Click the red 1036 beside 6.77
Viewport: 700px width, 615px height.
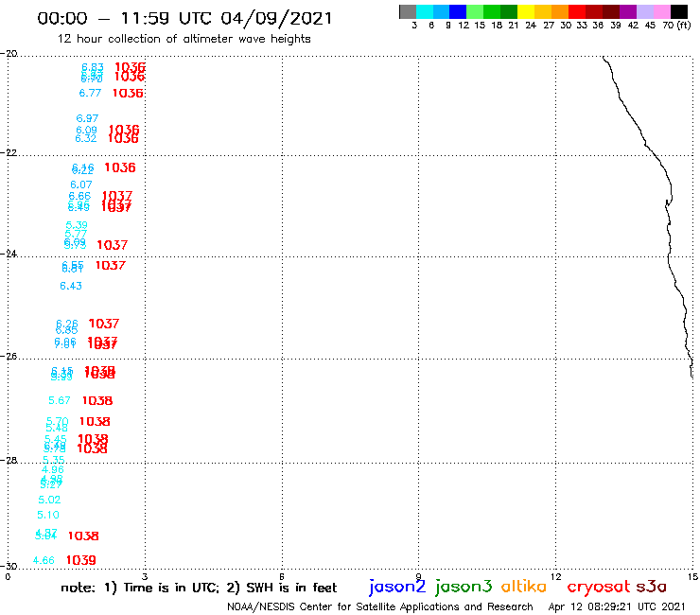click(128, 93)
